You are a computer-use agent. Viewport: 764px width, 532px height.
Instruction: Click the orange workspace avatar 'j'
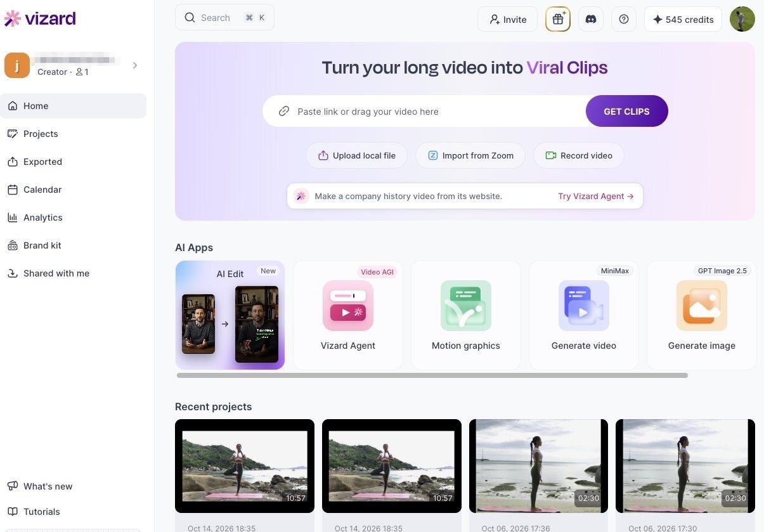pos(17,65)
